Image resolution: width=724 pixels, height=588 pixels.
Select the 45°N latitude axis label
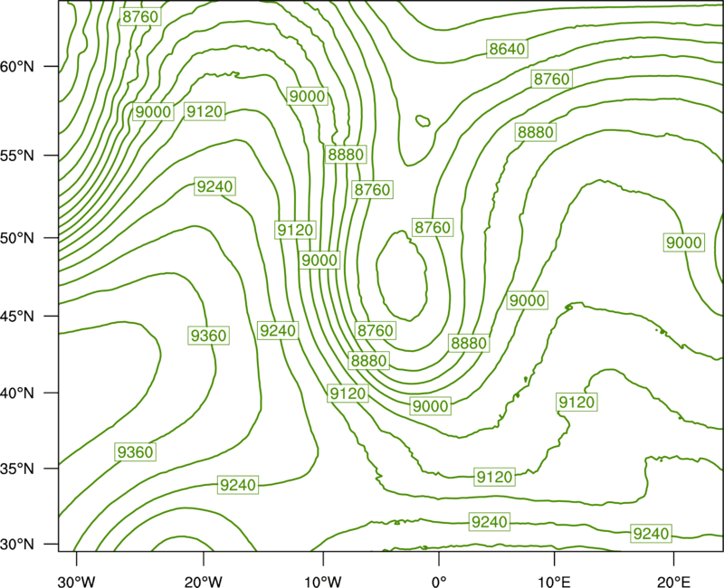[x=17, y=317]
